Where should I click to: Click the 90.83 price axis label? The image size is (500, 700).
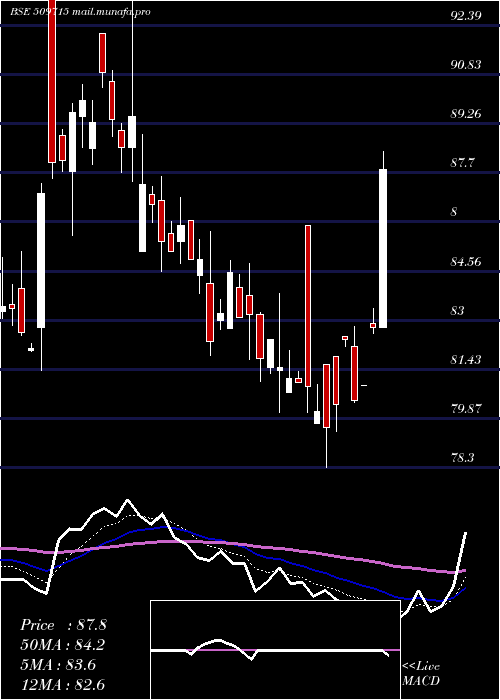coord(466,65)
